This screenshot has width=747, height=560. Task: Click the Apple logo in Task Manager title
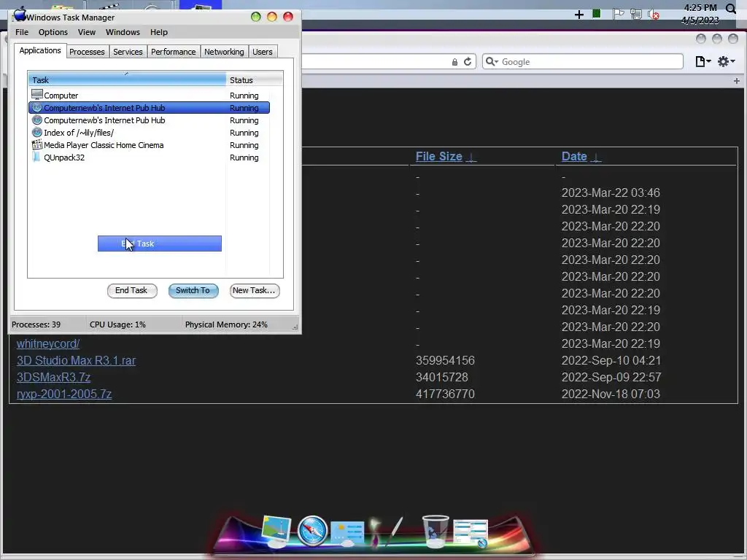pos(20,15)
